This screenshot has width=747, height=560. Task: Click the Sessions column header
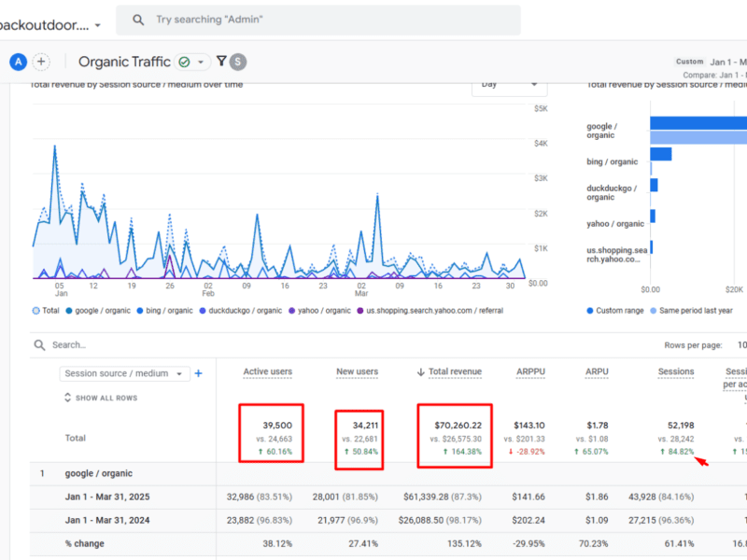675,371
